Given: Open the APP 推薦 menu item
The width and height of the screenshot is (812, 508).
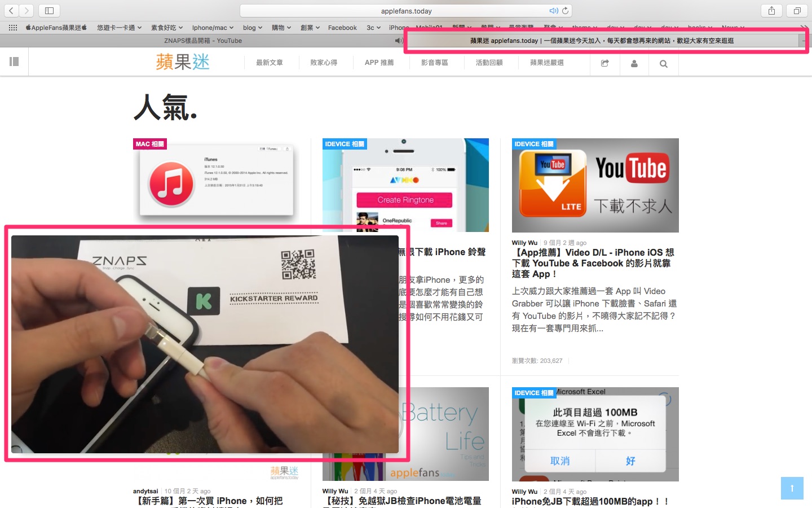Looking at the screenshot, I should (x=379, y=63).
